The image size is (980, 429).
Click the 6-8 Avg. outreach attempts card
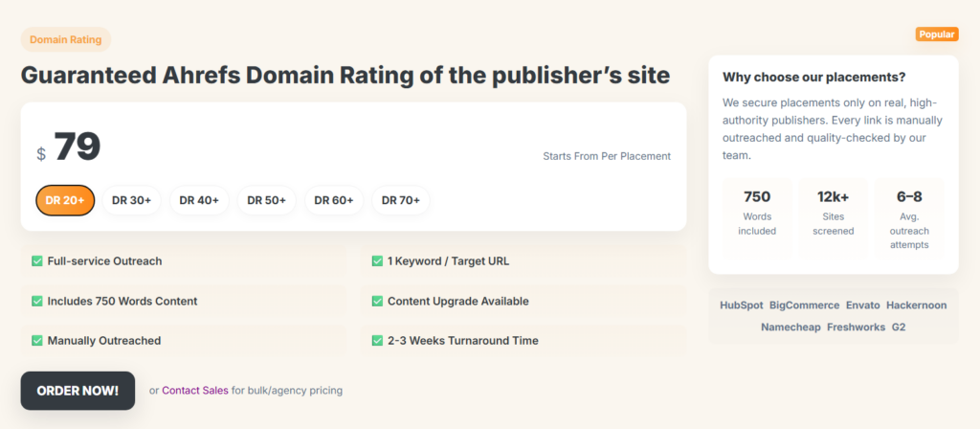(909, 217)
